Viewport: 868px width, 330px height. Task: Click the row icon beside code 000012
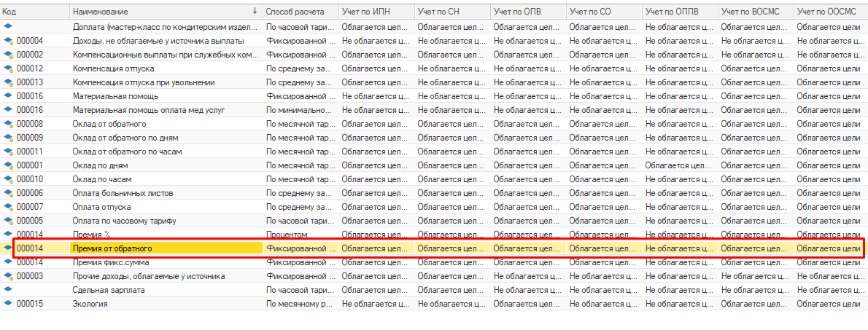tap(8, 68)
